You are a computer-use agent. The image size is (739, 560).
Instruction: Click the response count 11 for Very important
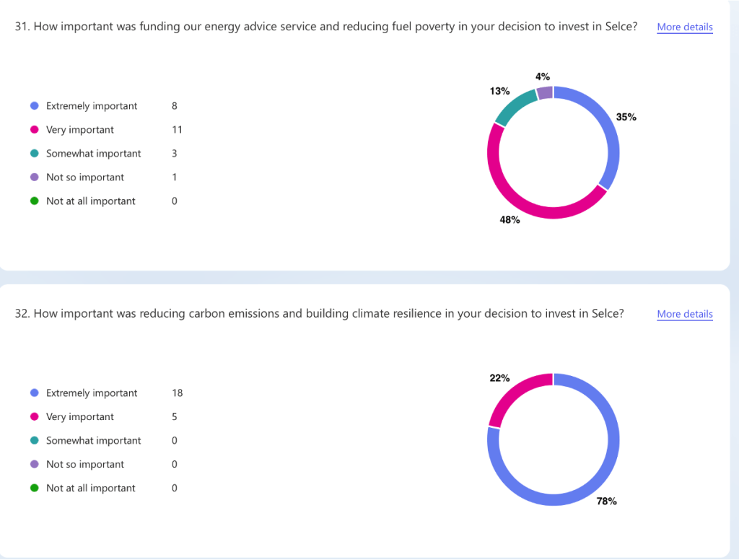tap(177, 129)
